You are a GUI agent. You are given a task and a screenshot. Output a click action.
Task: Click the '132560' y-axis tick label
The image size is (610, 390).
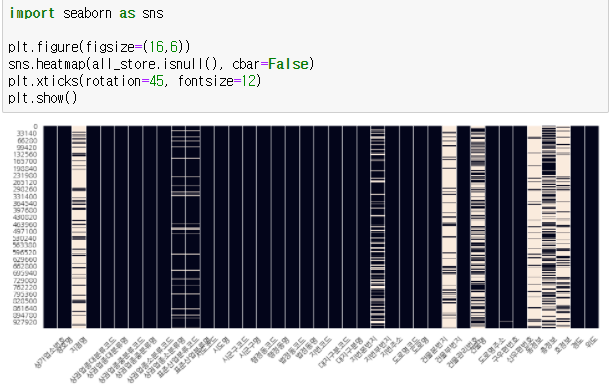(25, 155)
